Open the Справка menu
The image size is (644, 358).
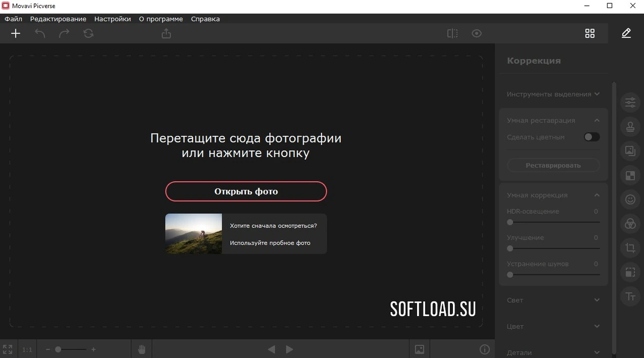(x=206, y=19)
